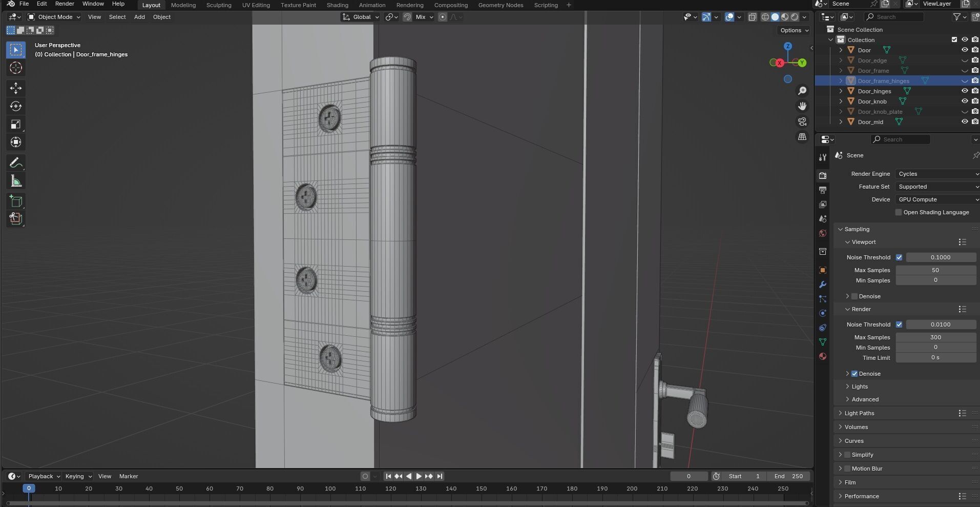The height and width of the screenshot is (507, 980).
Task: Switch perspective/orthographic grid icon
Action: [x=802, y=137]
